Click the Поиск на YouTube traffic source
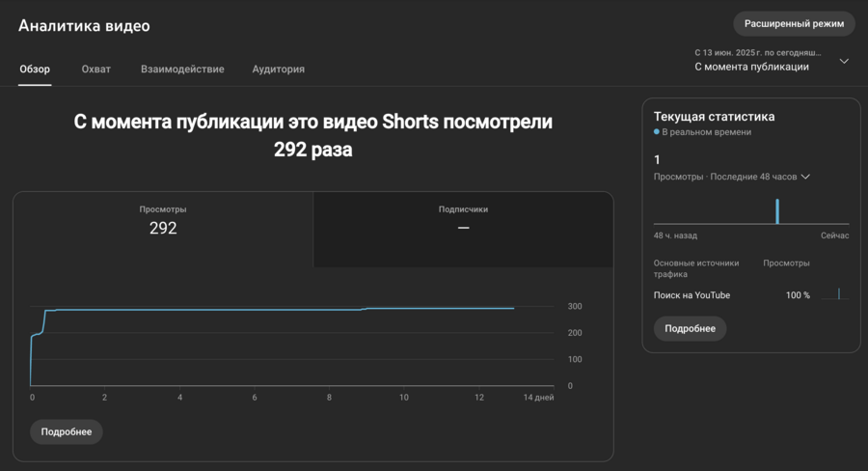 tap(692, 295)
